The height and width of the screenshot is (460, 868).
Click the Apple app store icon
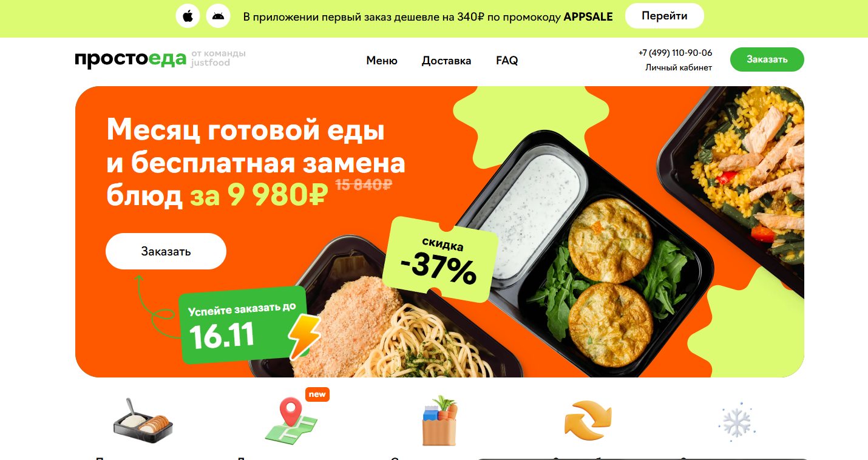188,16
